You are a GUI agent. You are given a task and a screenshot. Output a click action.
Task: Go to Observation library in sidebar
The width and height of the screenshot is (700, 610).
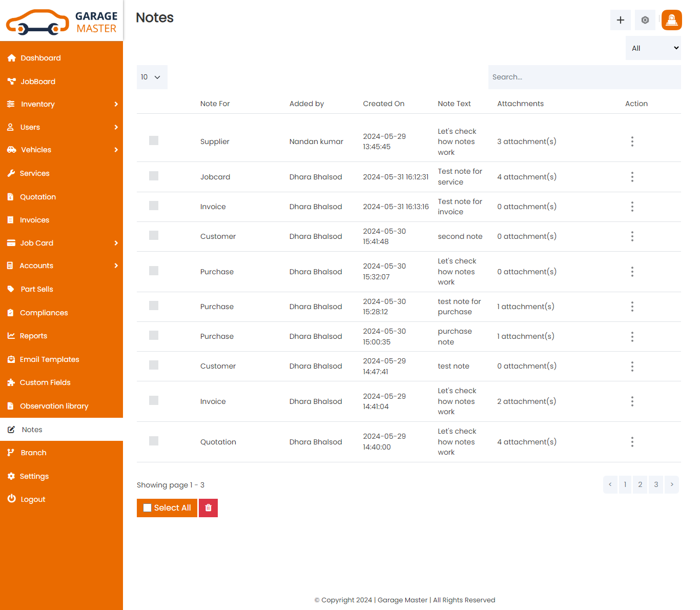[54, 406]
